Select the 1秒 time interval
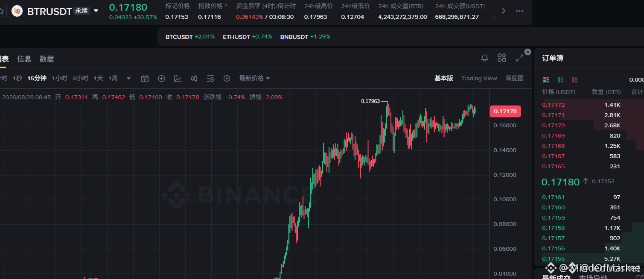 (17, 78)
